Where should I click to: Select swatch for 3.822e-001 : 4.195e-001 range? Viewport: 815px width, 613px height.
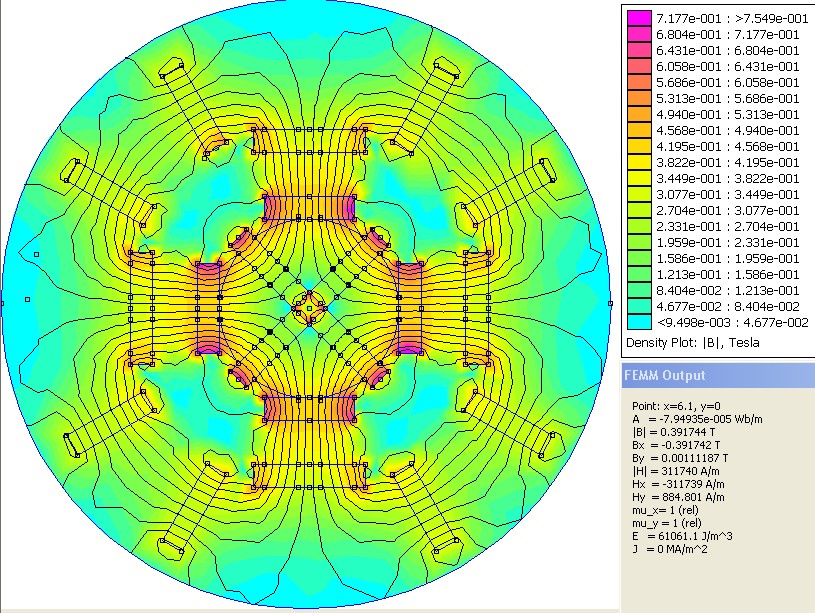tap(639, 162)
